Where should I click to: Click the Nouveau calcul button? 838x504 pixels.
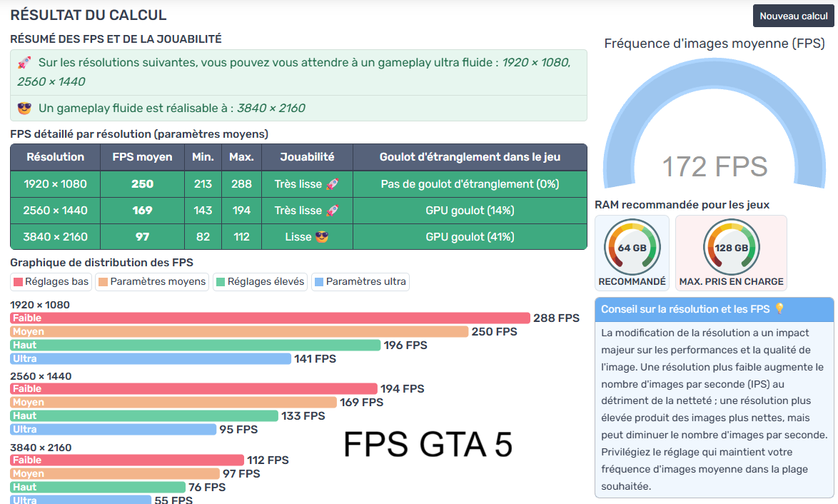tap(793, 16)
